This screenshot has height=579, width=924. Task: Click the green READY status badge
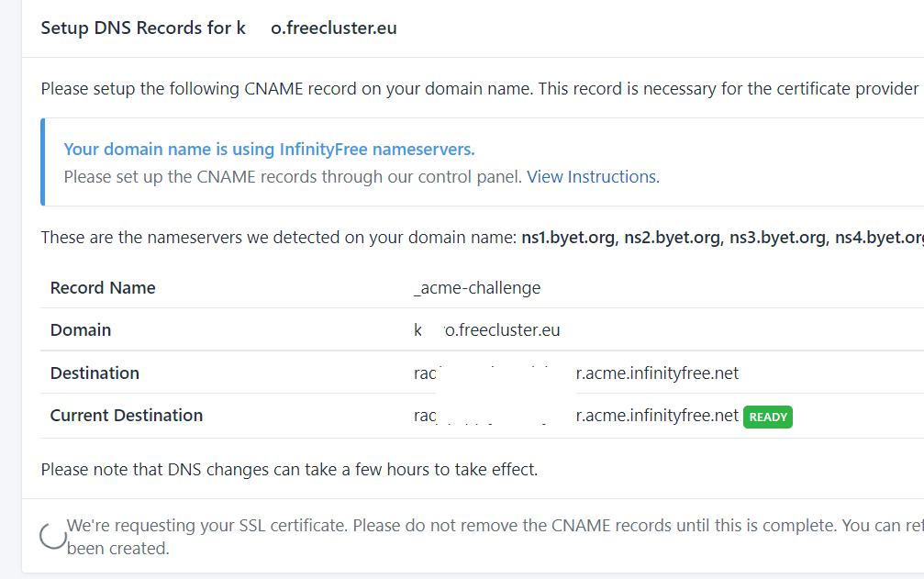[x=768, y=417]
